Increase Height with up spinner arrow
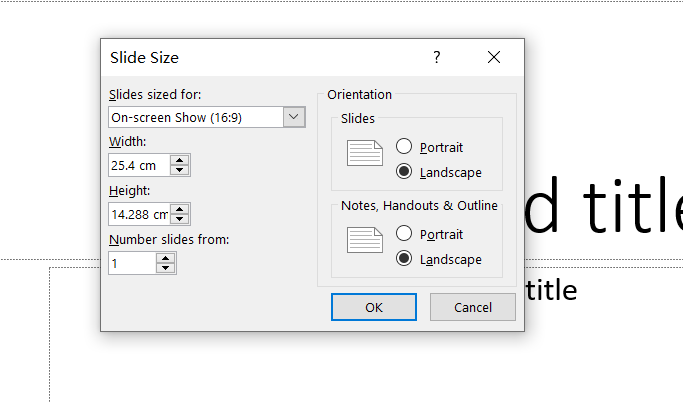This screenshot has width=683, height=402. (x=179, y=209)
